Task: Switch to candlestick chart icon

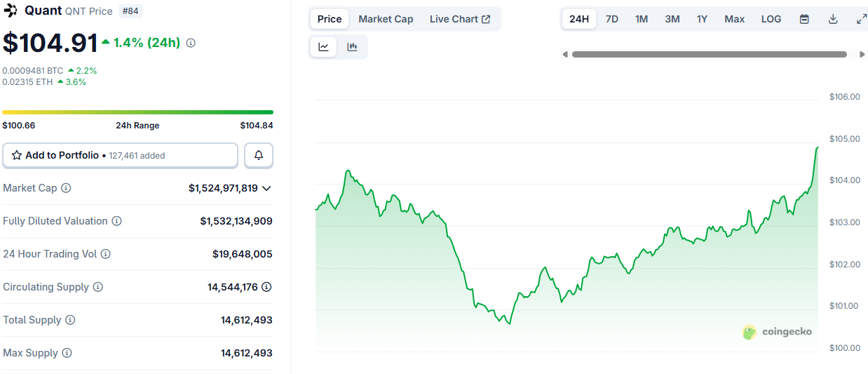Action: click(x=352, y=47)
